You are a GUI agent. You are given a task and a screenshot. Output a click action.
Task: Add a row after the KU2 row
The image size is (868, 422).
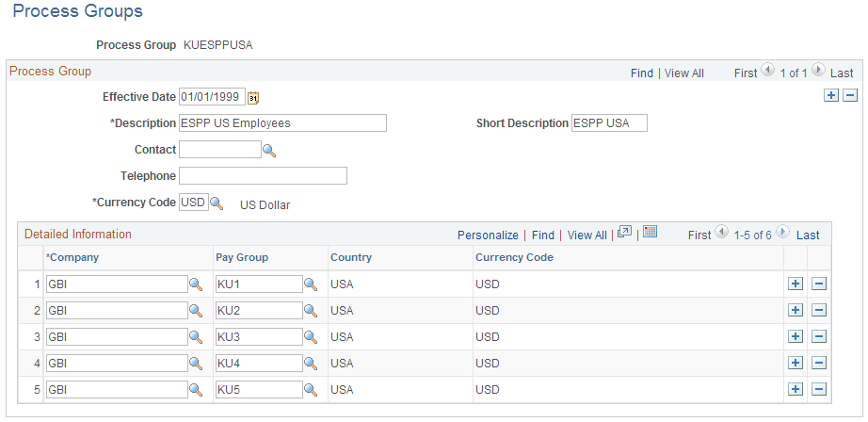795,310
